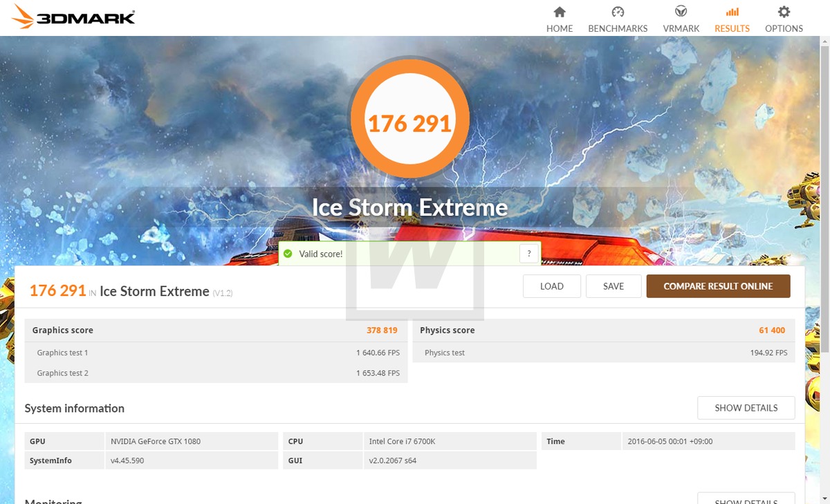Open Options via the gear icon

pos(784,12)
